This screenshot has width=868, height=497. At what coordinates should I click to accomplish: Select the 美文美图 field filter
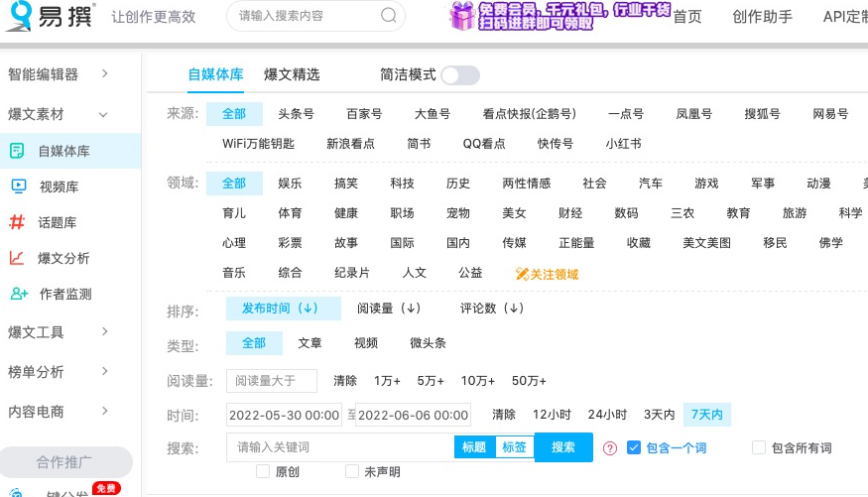point(707,243)
